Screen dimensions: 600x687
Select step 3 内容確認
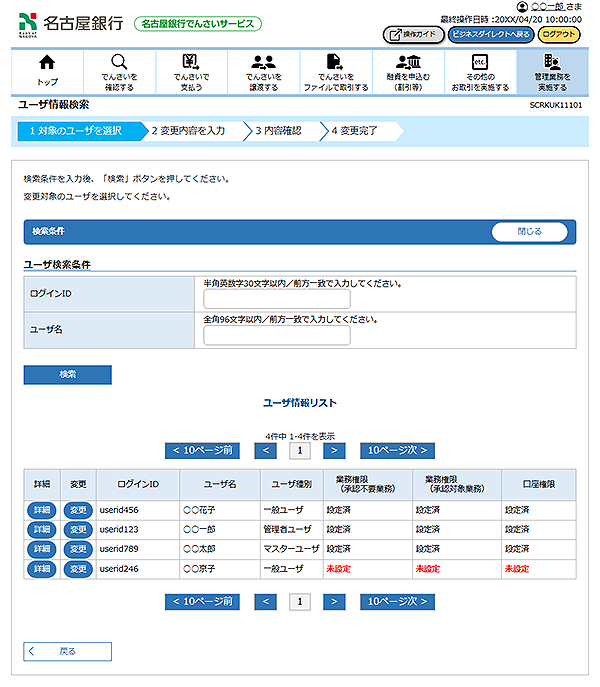[x=283, y=131]
